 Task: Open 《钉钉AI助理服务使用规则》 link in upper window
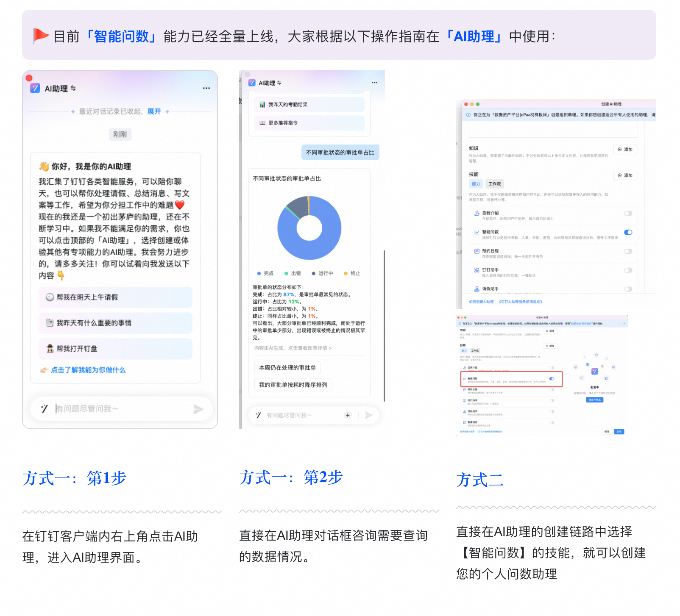(520, 302)
